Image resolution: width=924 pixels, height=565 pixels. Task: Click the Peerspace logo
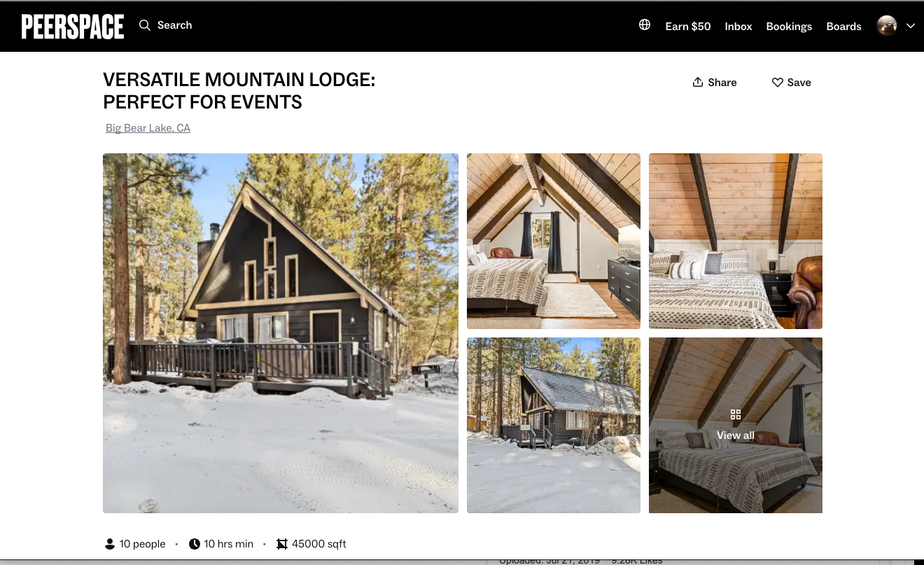(x=73, y=27)
